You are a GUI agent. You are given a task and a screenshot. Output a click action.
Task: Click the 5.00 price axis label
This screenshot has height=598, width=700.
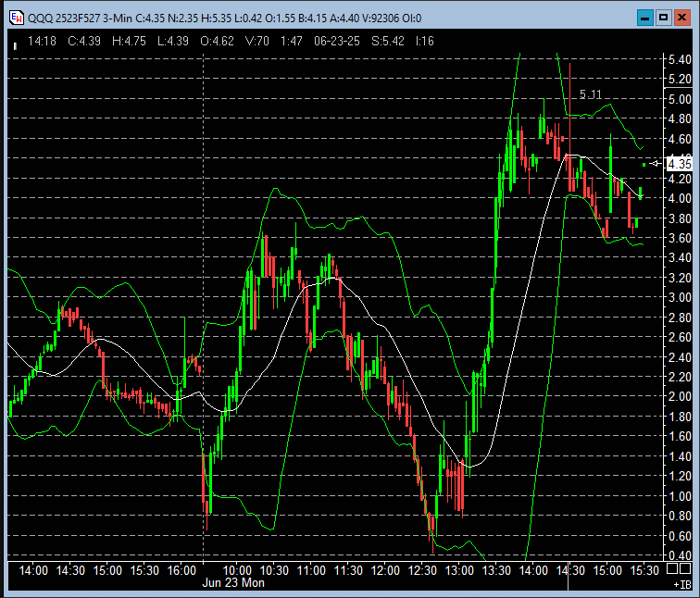tap(680, 99)
